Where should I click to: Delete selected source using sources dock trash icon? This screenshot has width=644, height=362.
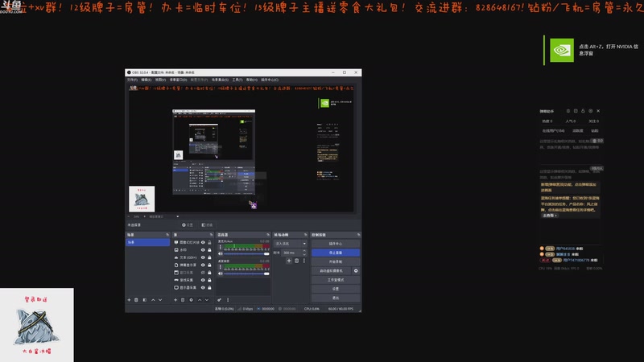183,300
